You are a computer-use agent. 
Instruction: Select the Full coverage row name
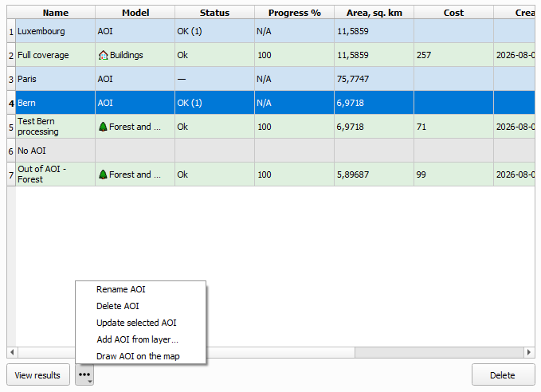[43, 55]
